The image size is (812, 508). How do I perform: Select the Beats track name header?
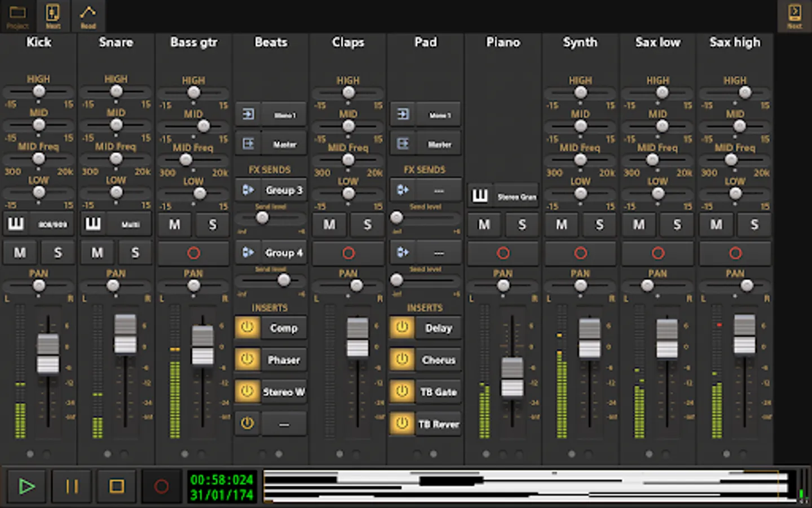click(271, 42)
